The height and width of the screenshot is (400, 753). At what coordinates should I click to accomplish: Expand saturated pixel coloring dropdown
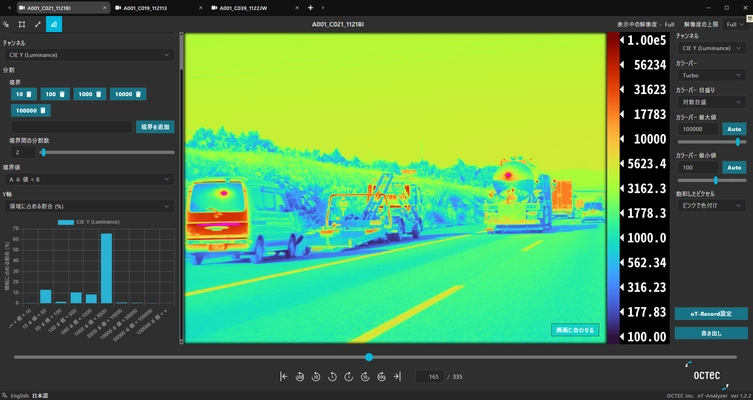pyautogui.click(x=711, y=205)
